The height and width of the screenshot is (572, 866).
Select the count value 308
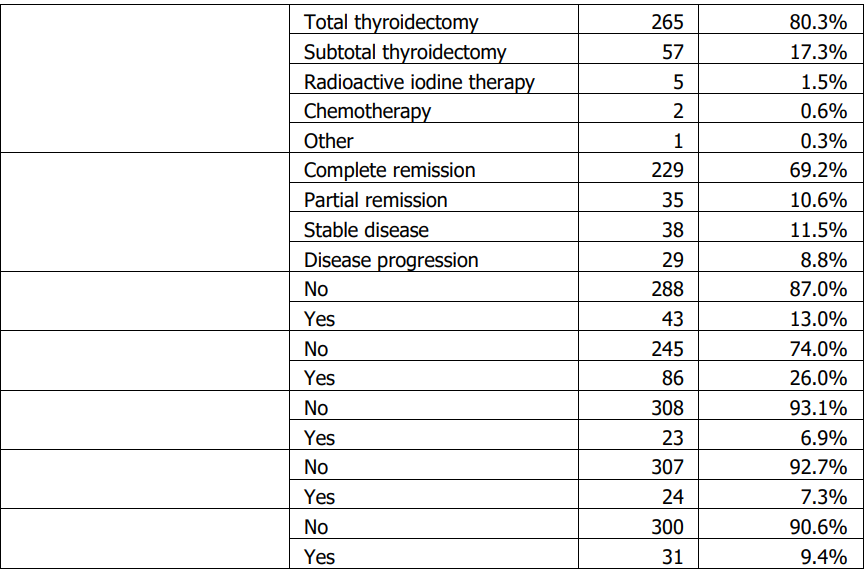[x=666, y=408]
